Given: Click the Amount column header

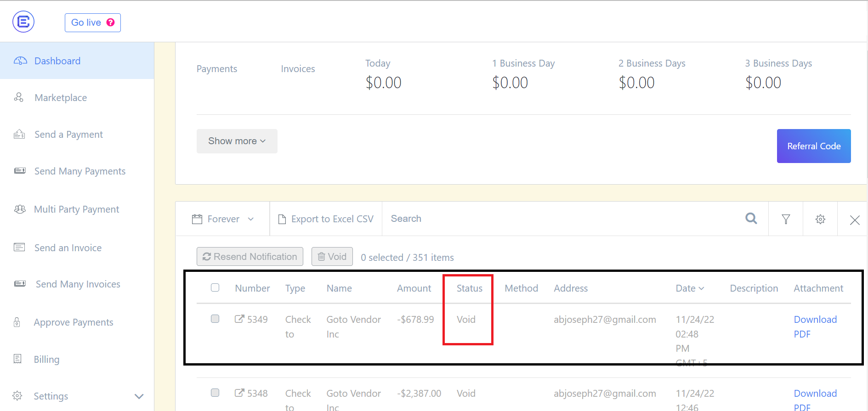Looking at the screenshot, I should point(414,288).
